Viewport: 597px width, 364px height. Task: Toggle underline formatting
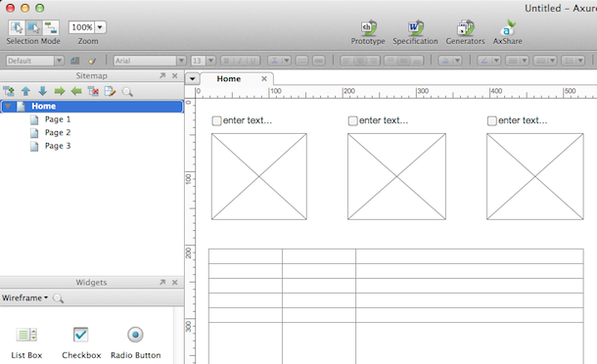253,61
